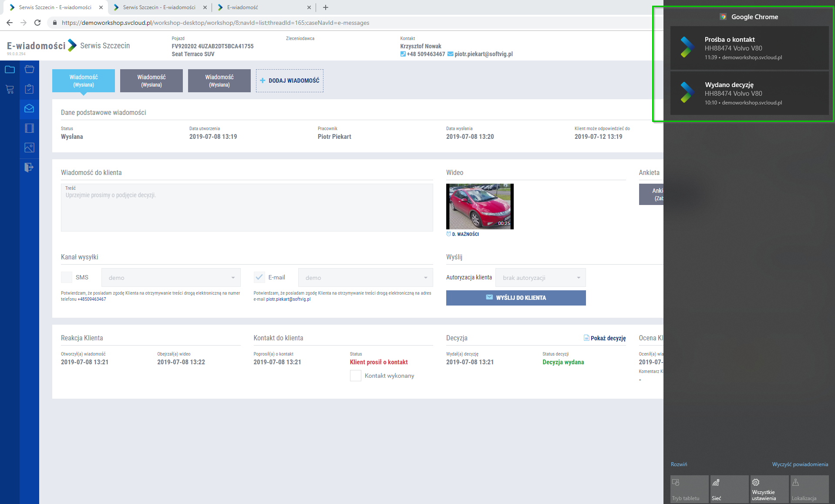The height and width of the screenshot is (504, 835).
Task: Tick the 'Kontakt wykonany' checkbox
Action: coord(356,376)
